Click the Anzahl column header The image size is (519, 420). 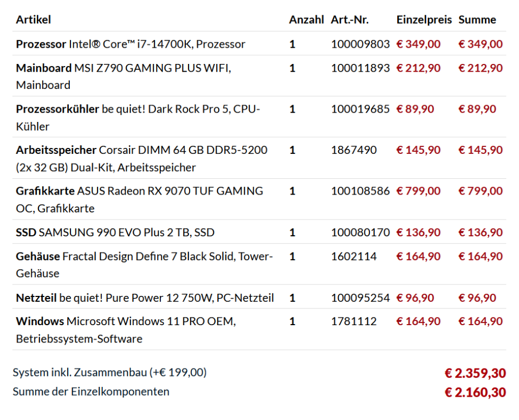[x=306, y=20]
